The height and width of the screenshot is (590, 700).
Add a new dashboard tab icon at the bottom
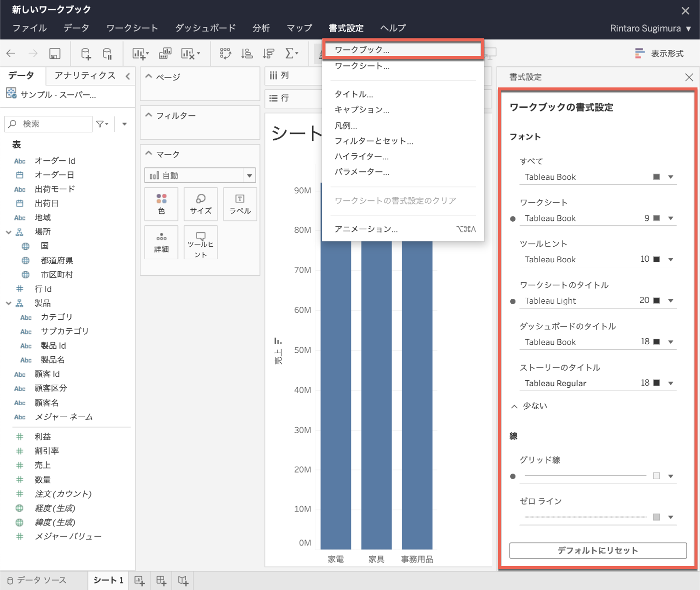click(x=161, y=581)
